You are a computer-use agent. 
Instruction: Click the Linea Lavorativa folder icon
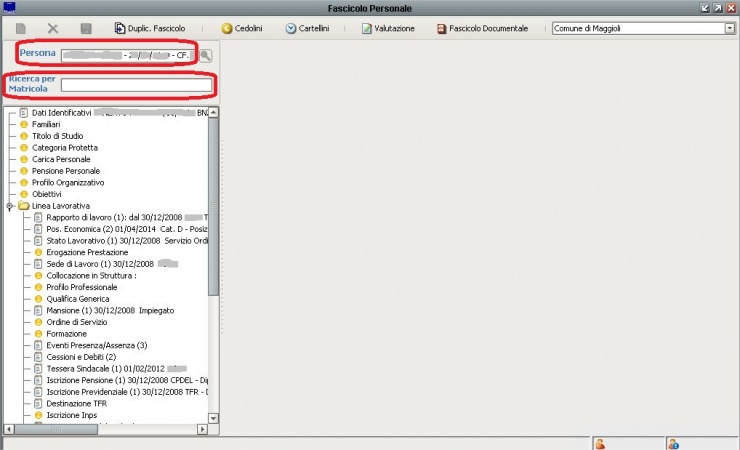tap(24, 206)
